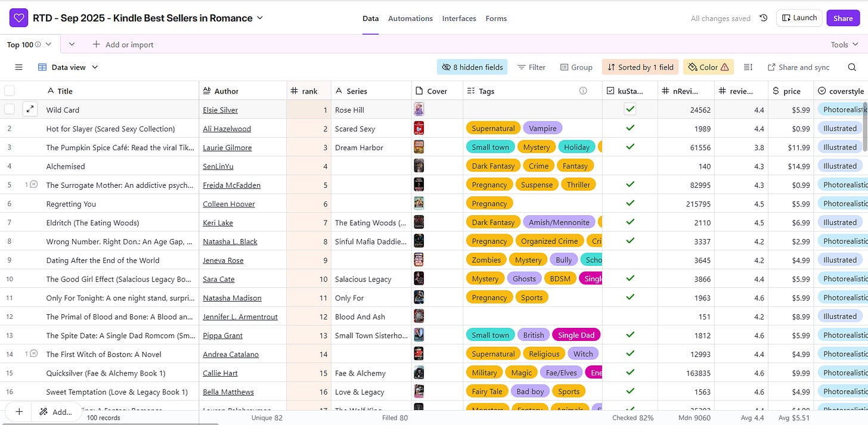The height and width of the screenshot is (425, 868).
Task: Uncheck kuStatus for Hot for Slayer
Action: click(630, 128)
